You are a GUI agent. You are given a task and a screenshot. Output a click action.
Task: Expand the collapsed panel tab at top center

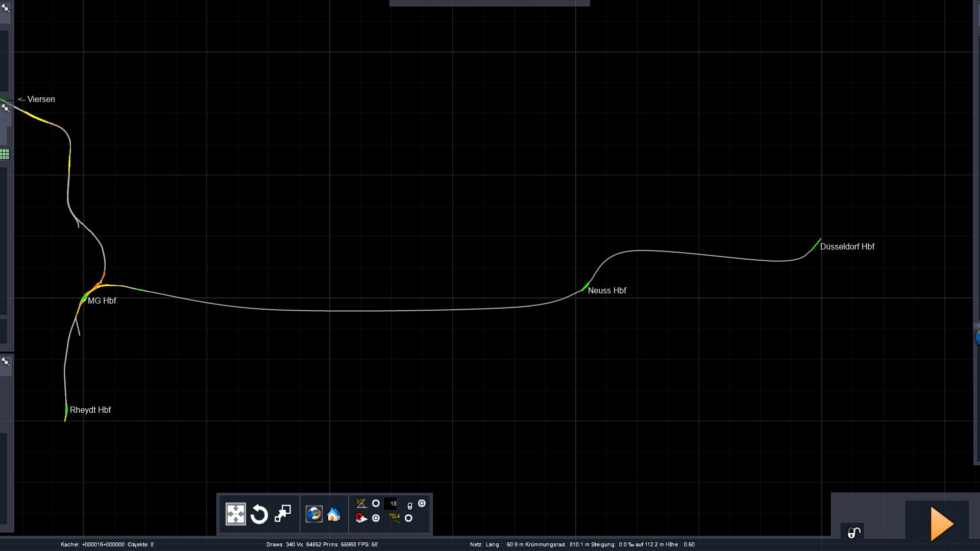click(x=489, y=3)
